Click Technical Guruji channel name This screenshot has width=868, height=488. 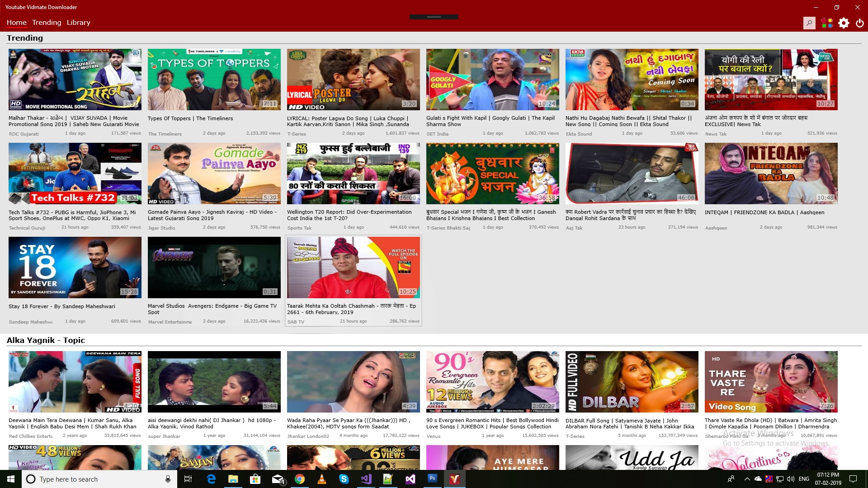coord(27,228)
